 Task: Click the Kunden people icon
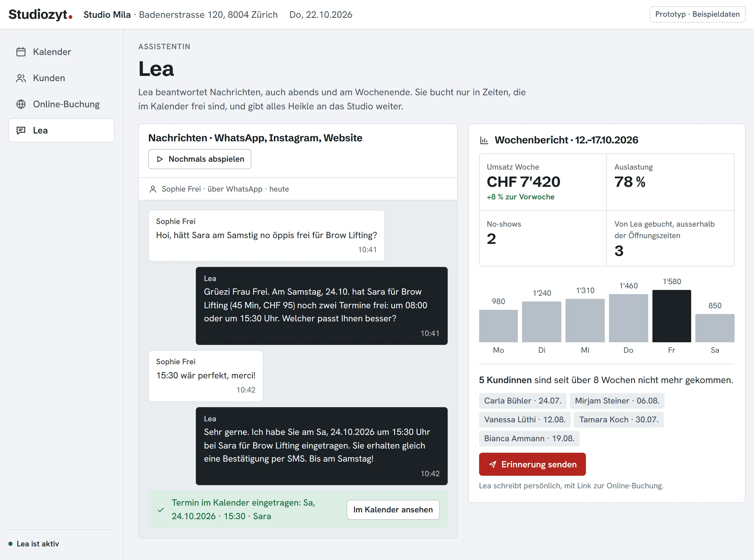[21, 78]
